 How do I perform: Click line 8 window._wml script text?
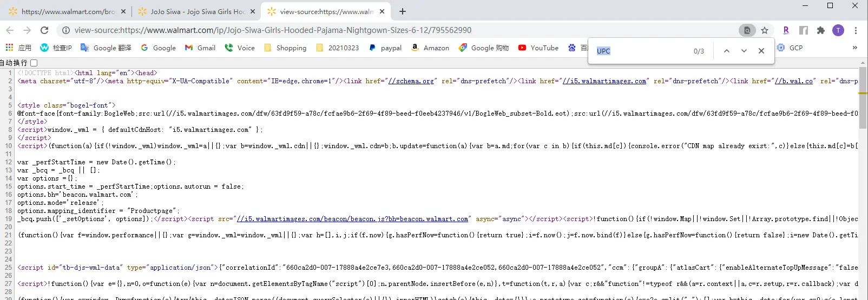[x=140, y=130]
